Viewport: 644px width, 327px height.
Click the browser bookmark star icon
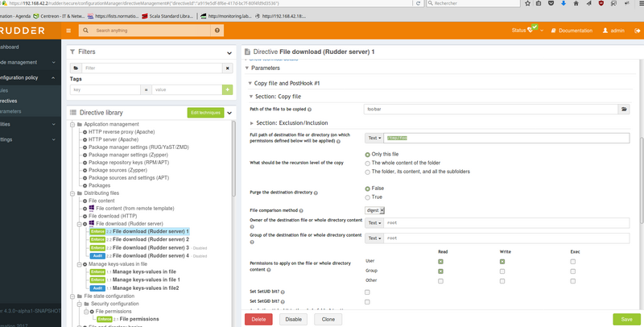527,3
